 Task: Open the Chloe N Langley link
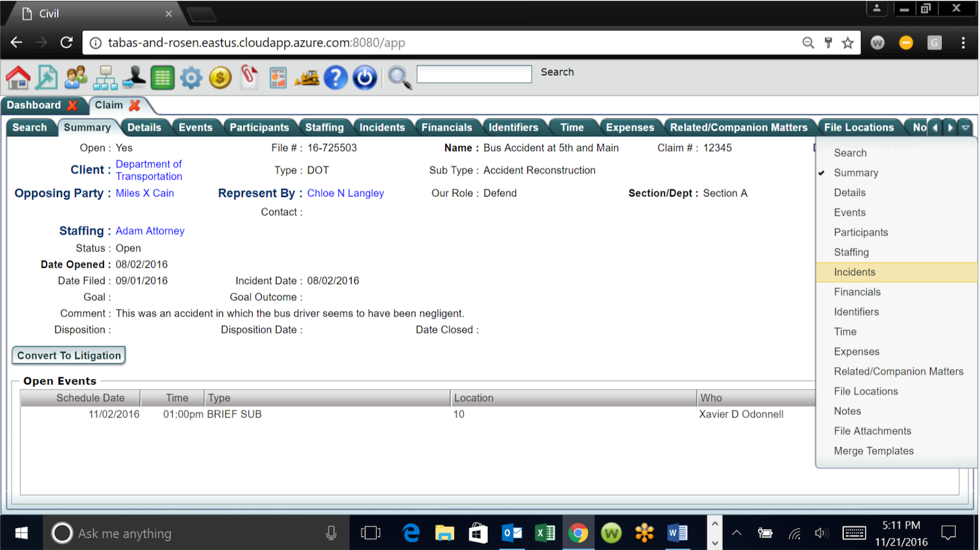pyautogui.click(x=345, y=193)
